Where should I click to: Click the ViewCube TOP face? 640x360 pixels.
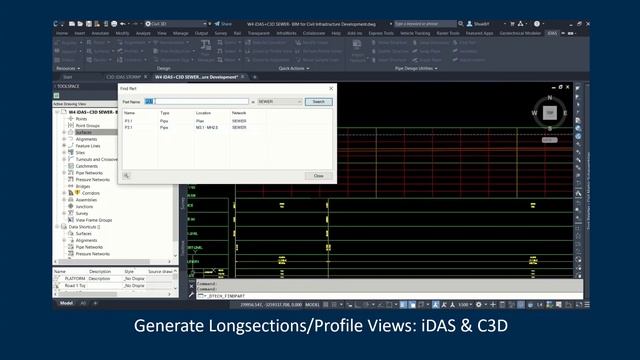[550, 113]
